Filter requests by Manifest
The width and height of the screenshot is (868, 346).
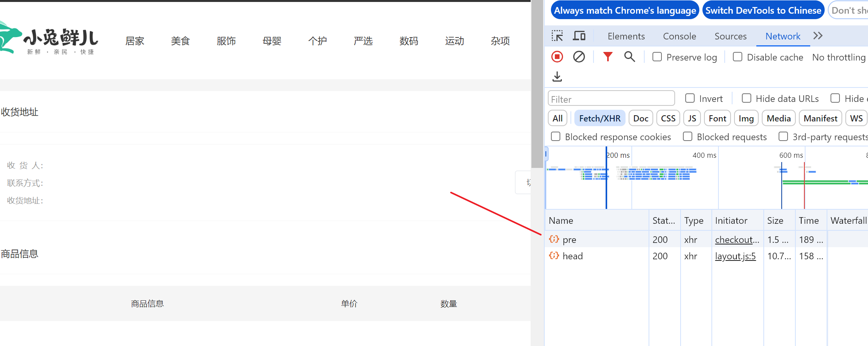point(820,118)
